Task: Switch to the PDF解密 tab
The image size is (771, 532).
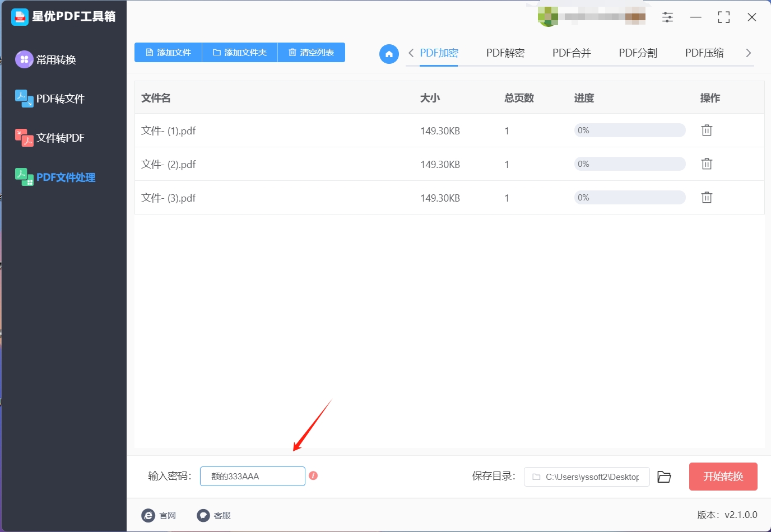Action: tap(505, 53)
